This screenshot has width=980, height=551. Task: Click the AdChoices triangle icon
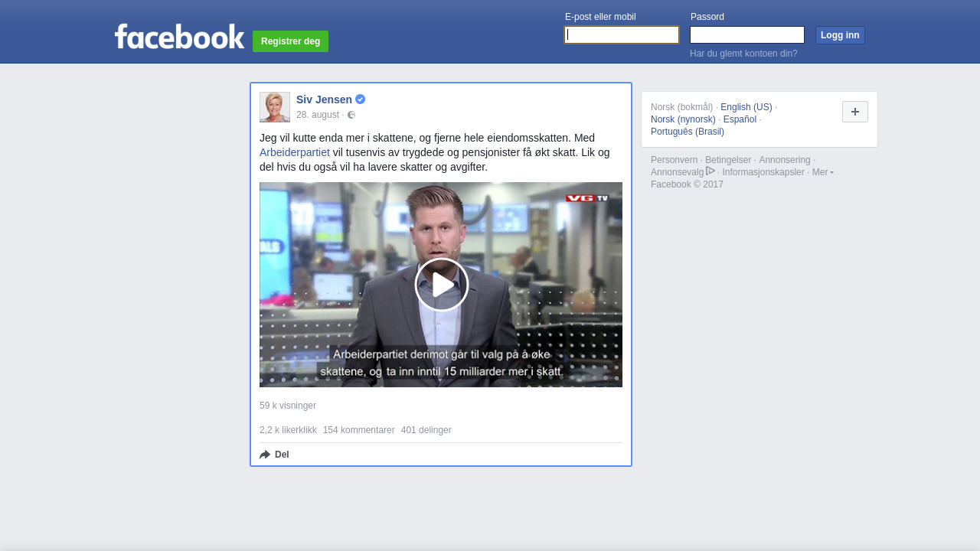click(710, 171)
